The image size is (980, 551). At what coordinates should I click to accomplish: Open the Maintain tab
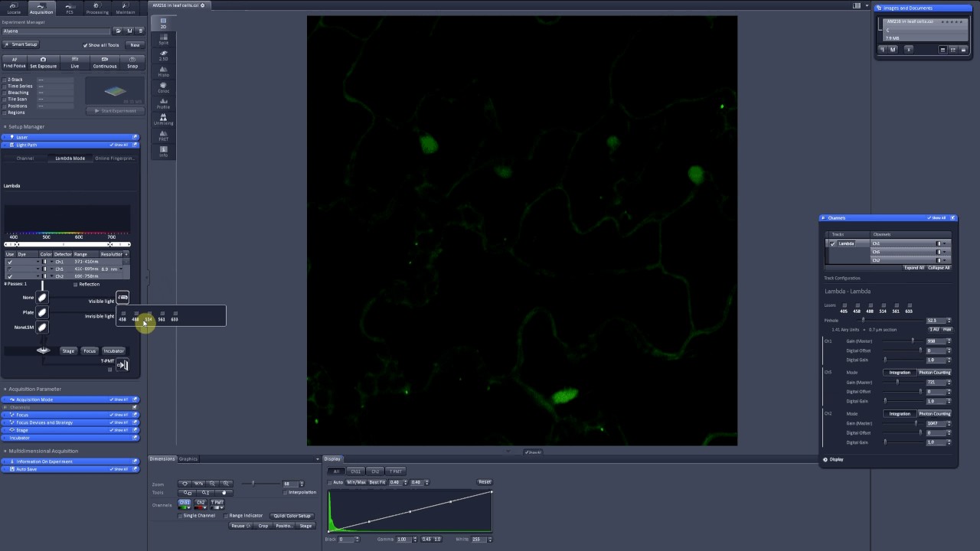point(126,8)
